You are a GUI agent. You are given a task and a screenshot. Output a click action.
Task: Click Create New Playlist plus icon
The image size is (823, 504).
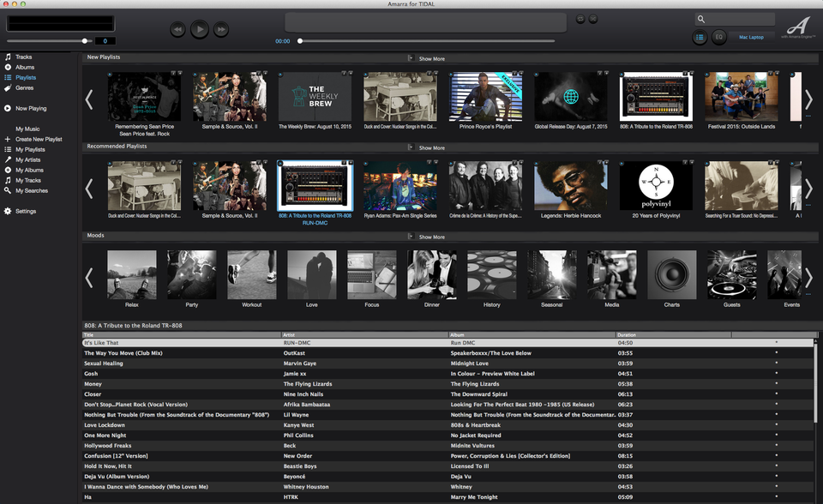click(x=8, y=139)
